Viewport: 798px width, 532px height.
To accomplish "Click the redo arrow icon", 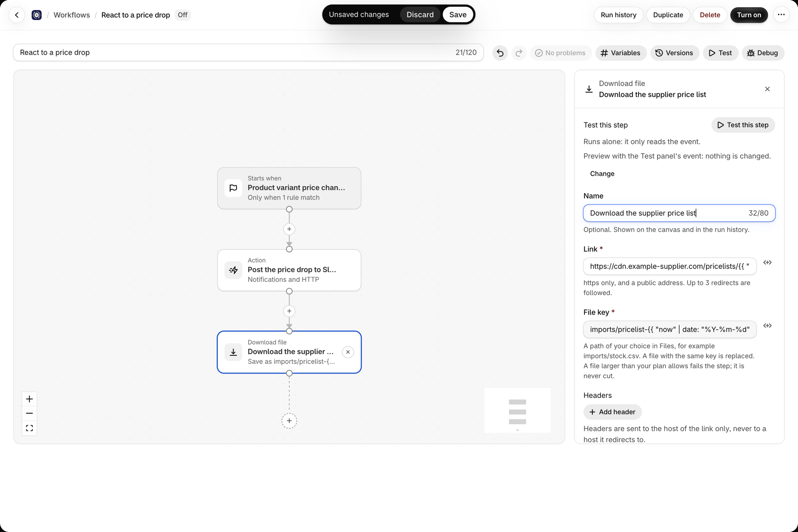I will pyautogui.click(x=519, y=53).
